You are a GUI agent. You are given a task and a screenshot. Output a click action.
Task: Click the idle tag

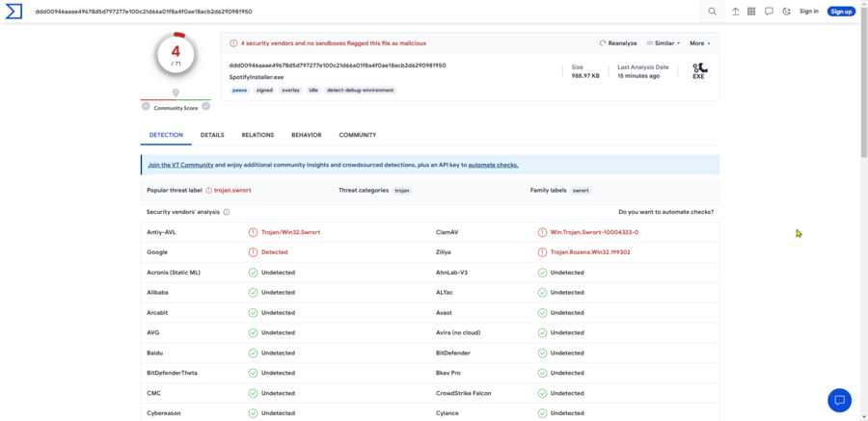(x=313, y=90)
